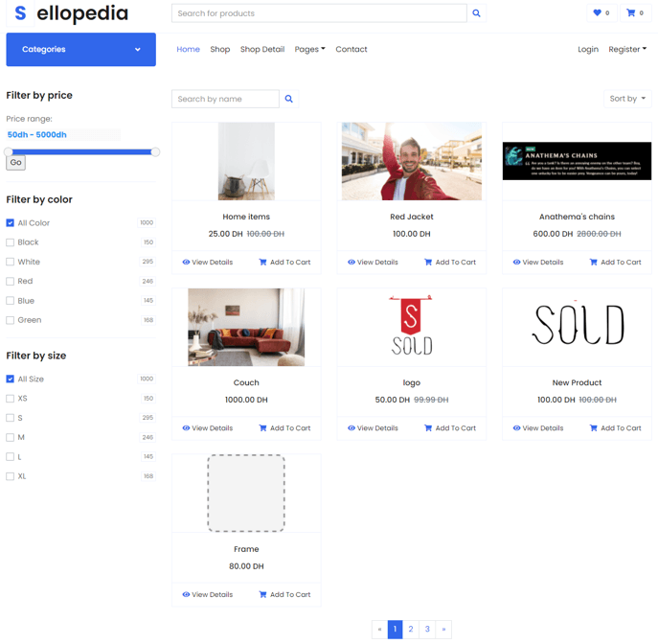Focus the Search by name field

coord(225,99)
